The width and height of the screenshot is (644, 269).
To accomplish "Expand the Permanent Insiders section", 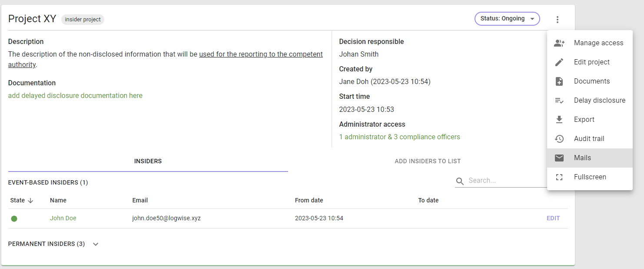I will pos(96,244).
